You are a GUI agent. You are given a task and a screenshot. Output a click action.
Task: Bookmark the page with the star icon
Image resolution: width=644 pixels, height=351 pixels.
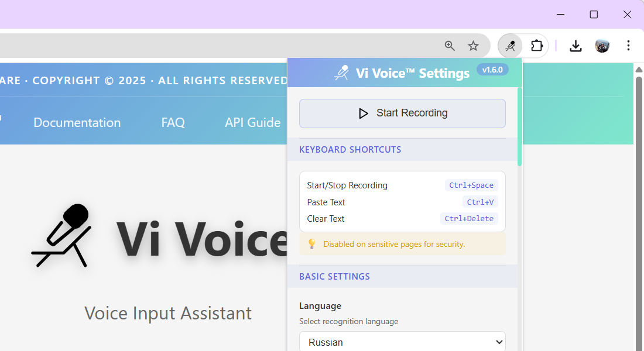click(473, 45)
